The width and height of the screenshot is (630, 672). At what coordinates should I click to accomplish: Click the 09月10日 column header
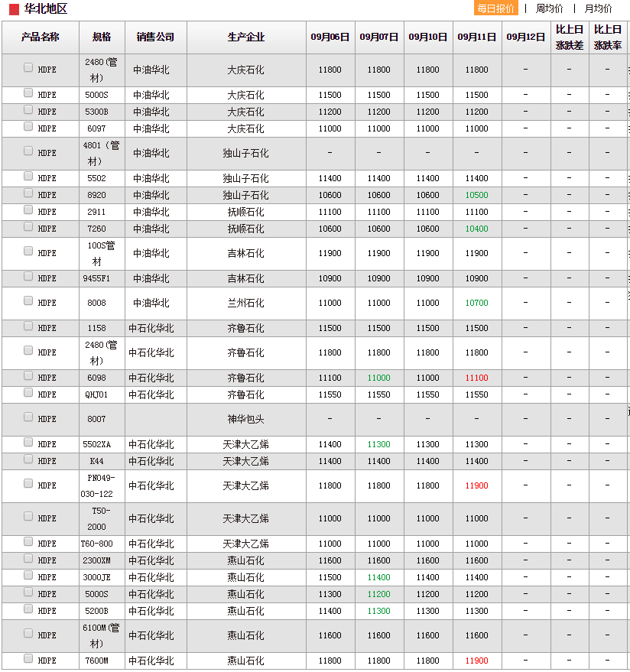(x=427, y=37)
